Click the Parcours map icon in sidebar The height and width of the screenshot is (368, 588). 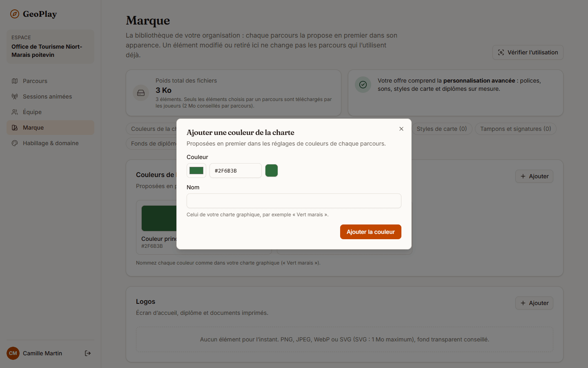(x=15, y=81)
